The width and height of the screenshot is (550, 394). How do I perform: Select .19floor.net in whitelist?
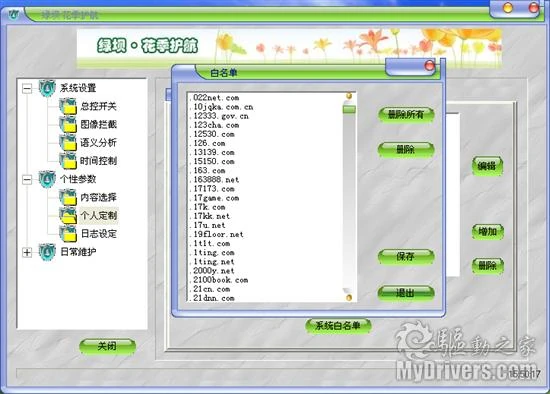[216, 234]
